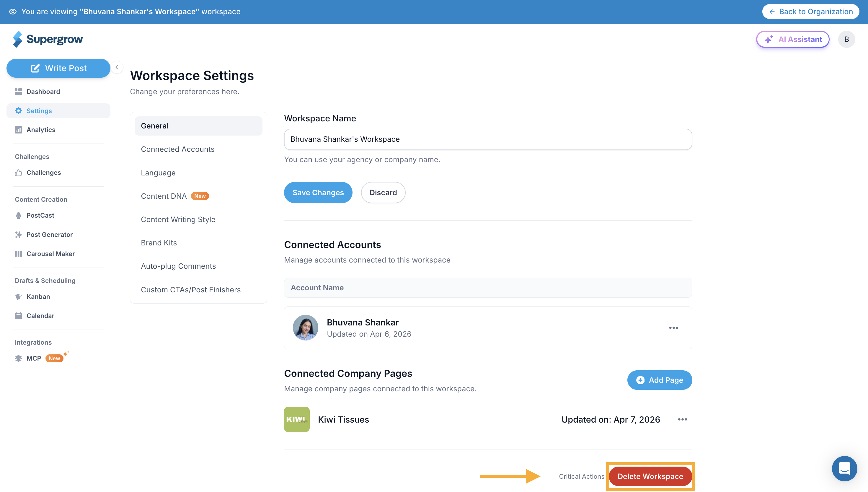Click the Add Page button
868x492 pixels.
pos(660,380)
